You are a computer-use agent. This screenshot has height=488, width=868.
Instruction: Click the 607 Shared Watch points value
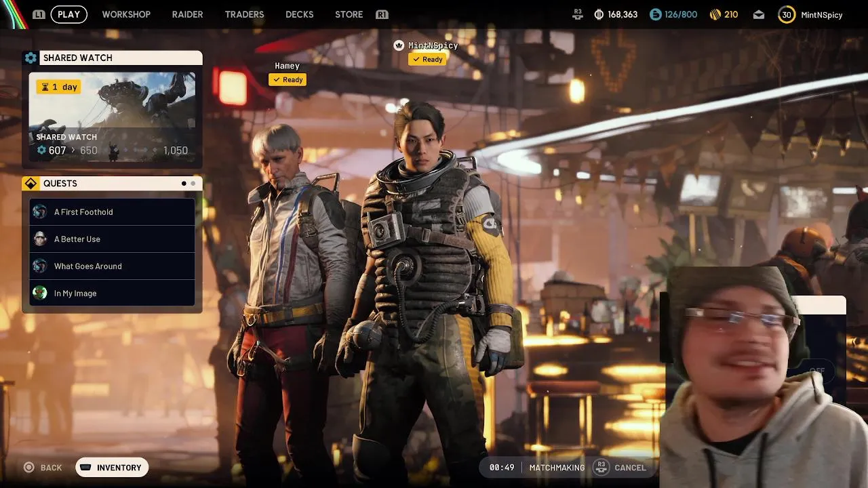[57, 150]
